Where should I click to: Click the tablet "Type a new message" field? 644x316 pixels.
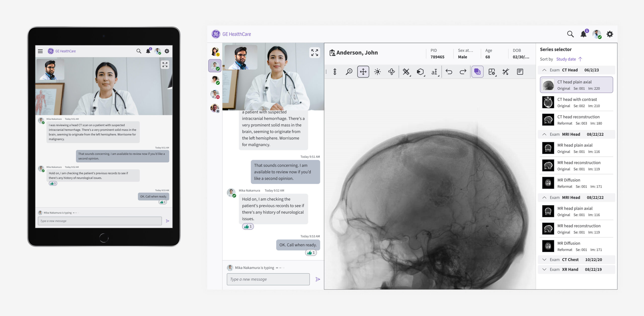(100, 221)
